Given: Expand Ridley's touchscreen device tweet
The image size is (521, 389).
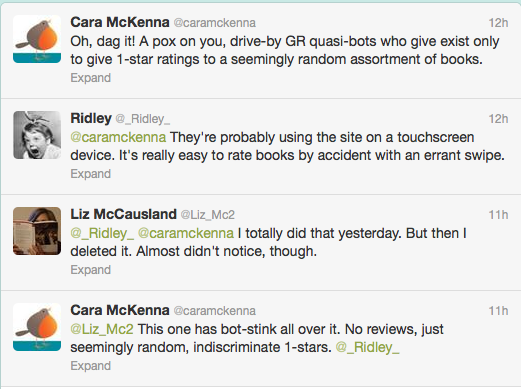Looking at the screenshot, I should point(90,174).
